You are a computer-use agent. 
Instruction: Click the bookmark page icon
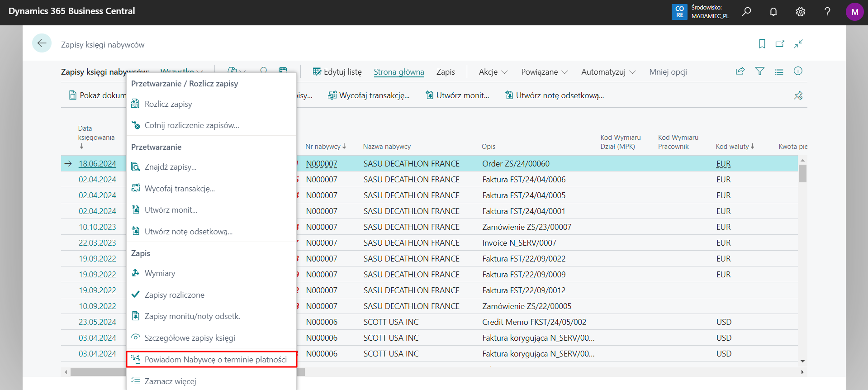(762, 44)
